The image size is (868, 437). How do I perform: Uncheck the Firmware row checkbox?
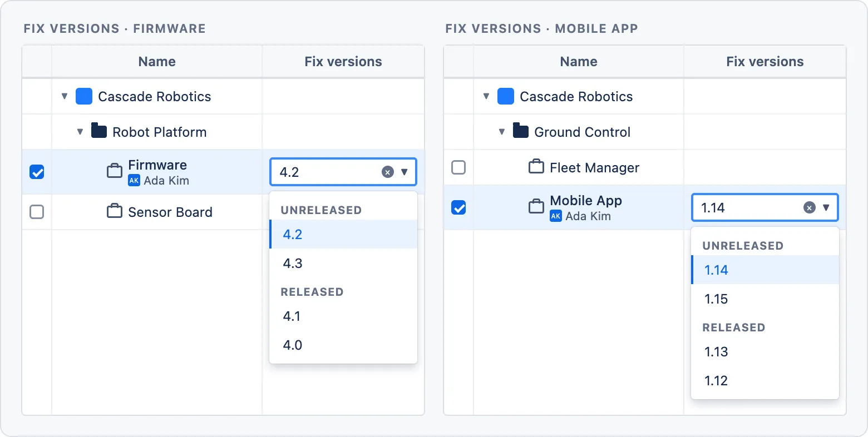(37, 172)
